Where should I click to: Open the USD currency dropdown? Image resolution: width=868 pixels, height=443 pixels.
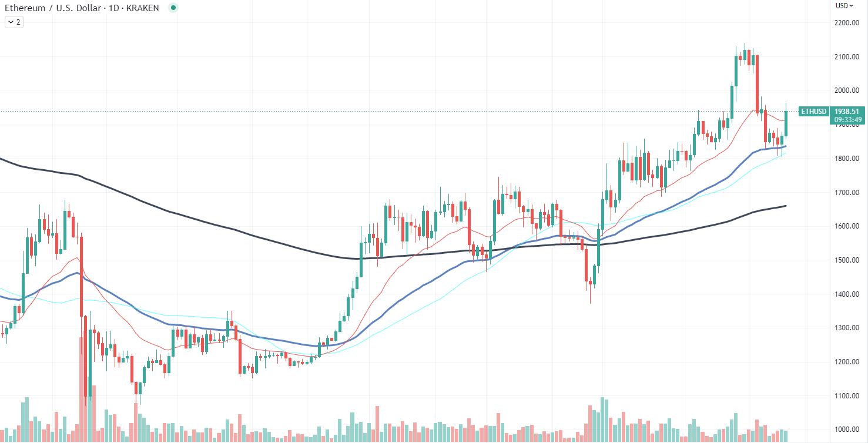tap(844, 6)
